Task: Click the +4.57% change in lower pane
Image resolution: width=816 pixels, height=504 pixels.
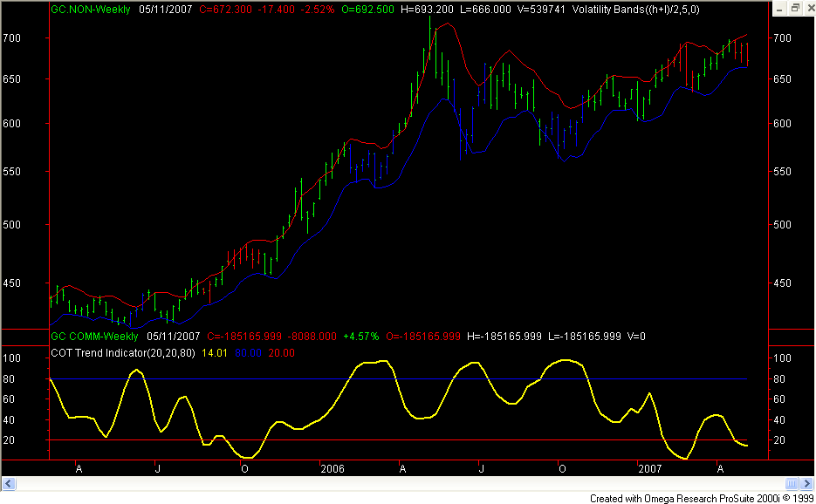Action: pos(361,337)
